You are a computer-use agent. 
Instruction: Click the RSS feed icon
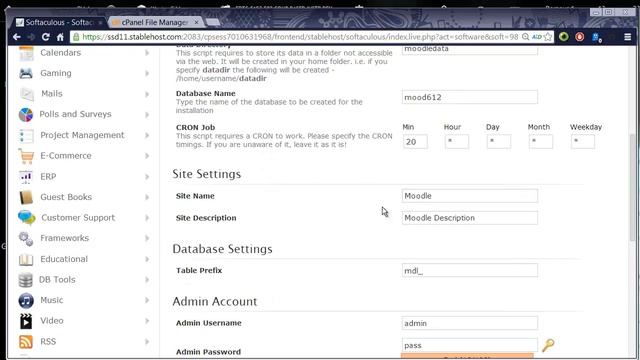point(26,342)
